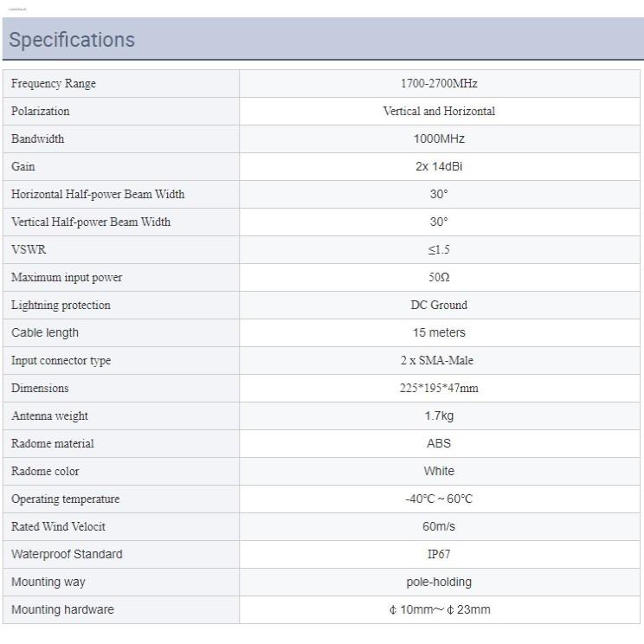Select the 1700-2700MHz value cell
The image size is (644, 644).
pyautogui.click(x=439, y=84)
